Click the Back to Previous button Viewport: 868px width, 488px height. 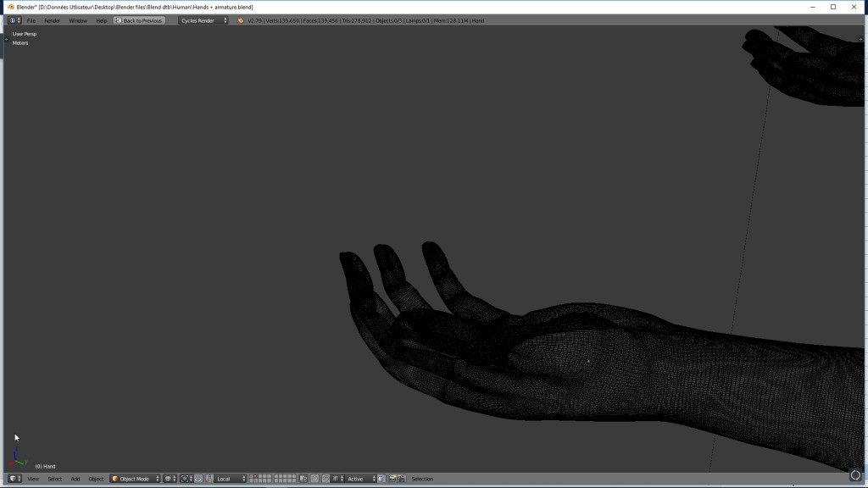138,20
